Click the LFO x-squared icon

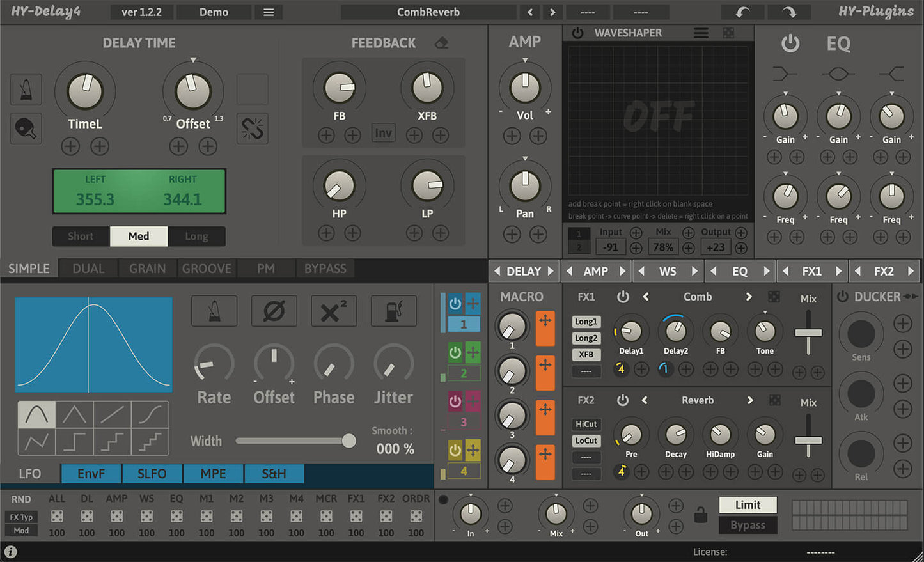(334, 311)
